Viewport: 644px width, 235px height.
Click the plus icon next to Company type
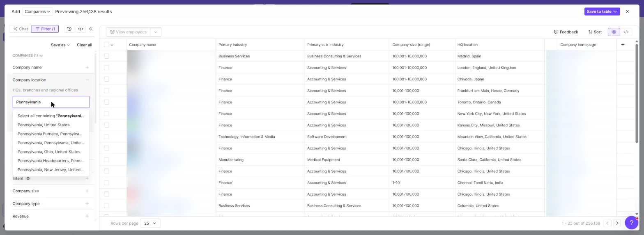[87, 204]
